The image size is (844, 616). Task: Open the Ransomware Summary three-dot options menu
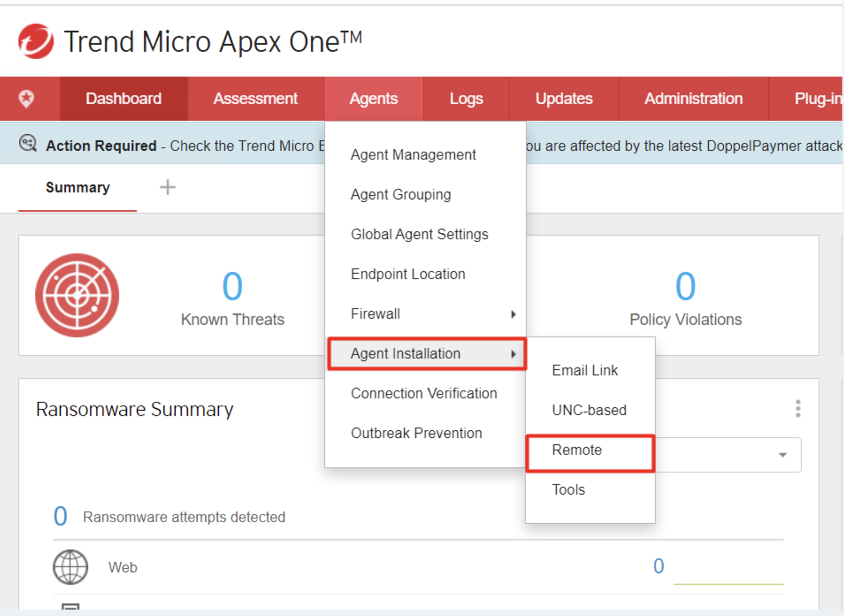798,408
